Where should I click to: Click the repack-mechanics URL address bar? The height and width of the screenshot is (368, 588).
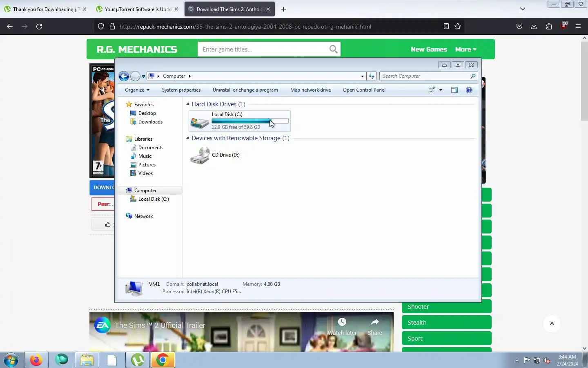pos(279,27)
